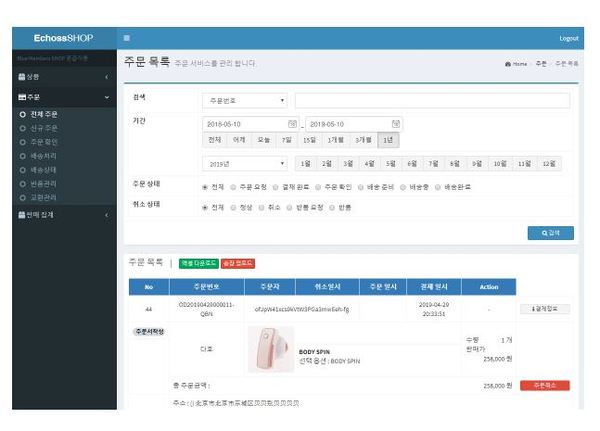Click the Action column header

coord(489,287)
